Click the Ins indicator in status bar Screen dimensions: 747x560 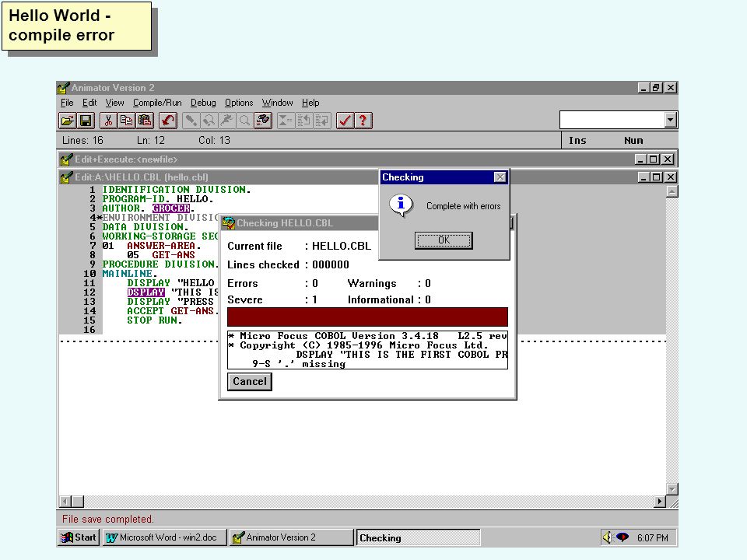(577, 141)
